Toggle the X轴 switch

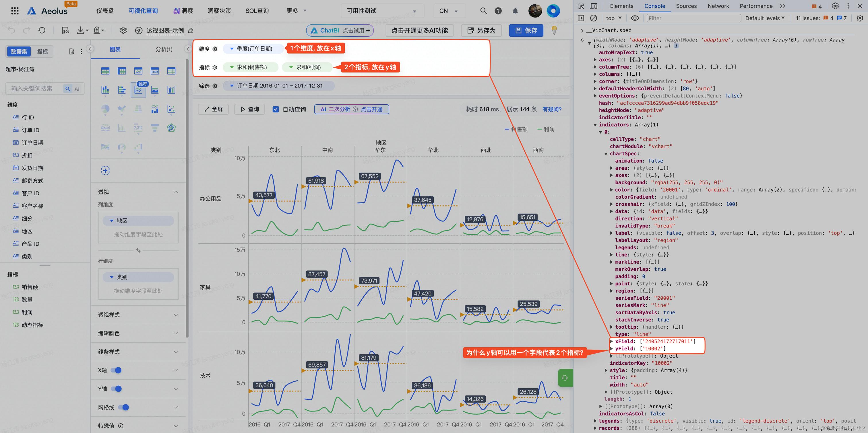tap(116, 370)
